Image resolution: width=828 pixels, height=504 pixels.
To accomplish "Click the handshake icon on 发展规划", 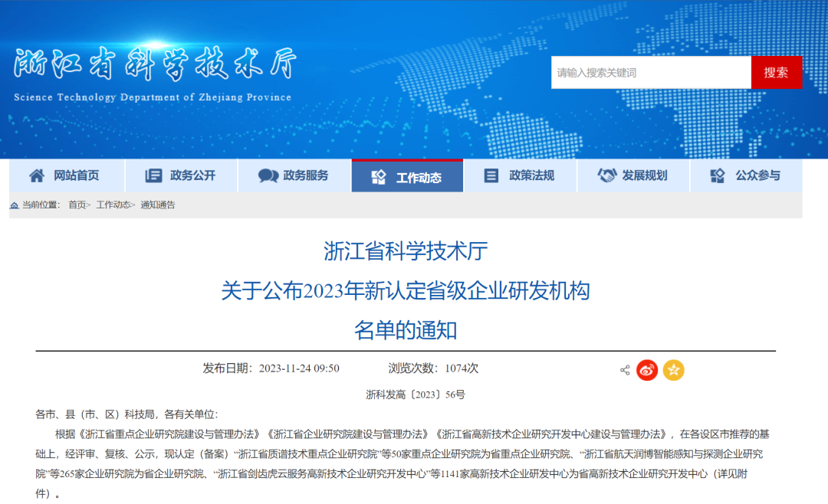I will 606,175.
